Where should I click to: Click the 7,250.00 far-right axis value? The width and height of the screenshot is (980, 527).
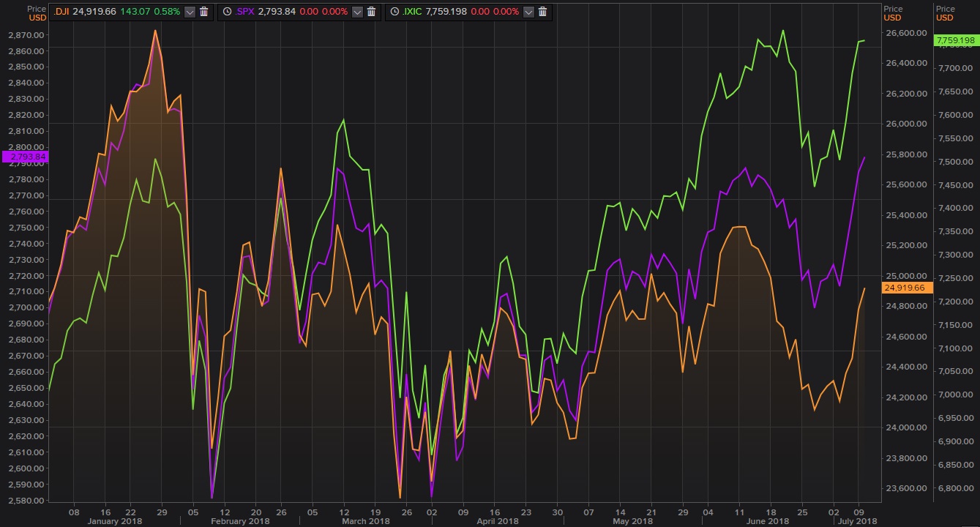pos(954,278)
